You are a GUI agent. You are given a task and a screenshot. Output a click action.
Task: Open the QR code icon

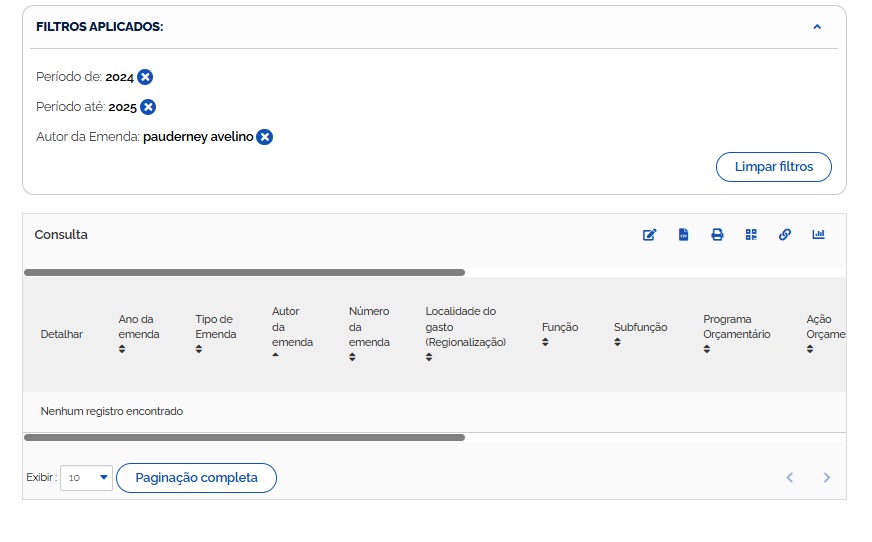tap(751, 235)
